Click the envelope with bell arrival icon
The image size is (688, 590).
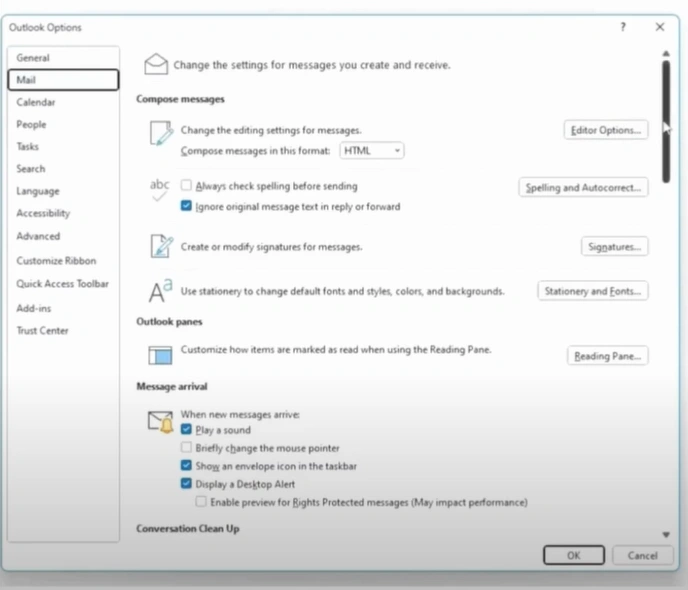point(161,422)
